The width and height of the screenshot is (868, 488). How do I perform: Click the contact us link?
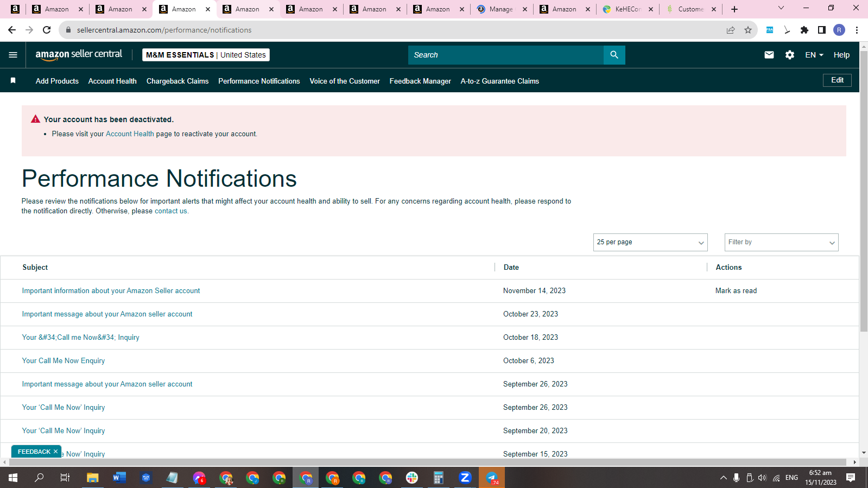click(x=170, y=211)
